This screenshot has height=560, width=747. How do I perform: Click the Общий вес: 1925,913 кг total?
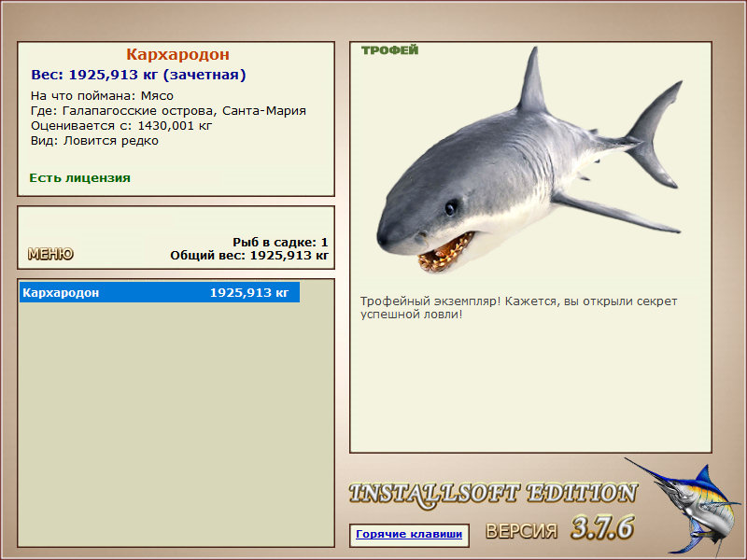pyautogui.click(x=249, y=255)
